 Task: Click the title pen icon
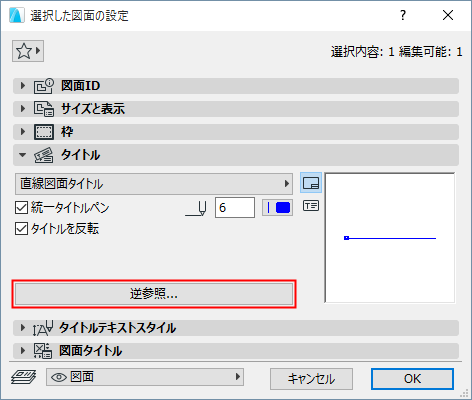pos(196,209)
